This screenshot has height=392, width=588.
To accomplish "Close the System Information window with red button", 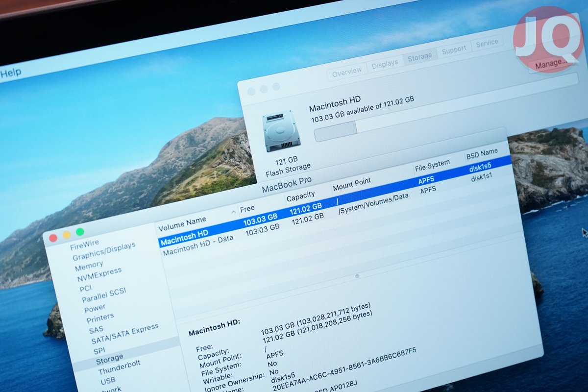I will pos(53,238).
